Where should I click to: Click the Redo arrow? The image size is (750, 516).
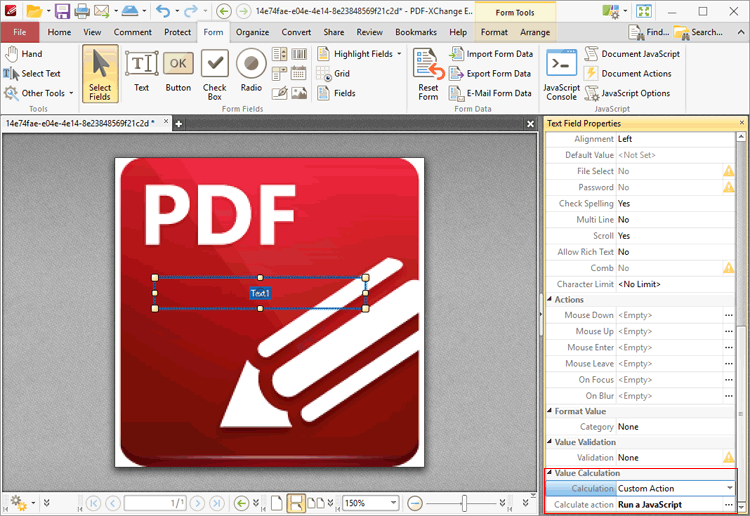click(x=190, y=11)
